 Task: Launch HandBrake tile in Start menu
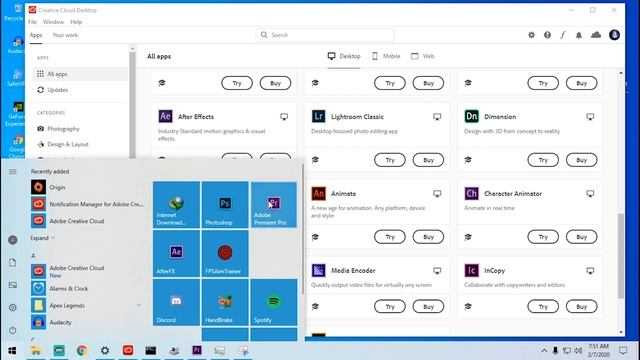225,302
